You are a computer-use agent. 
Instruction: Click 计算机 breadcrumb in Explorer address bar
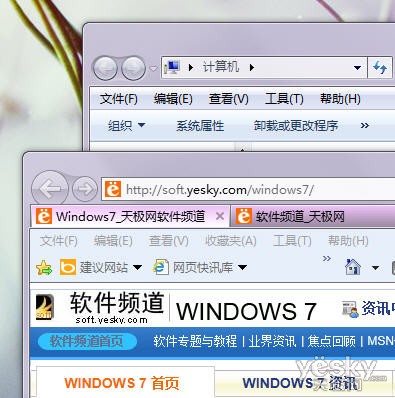click(221, 67)
